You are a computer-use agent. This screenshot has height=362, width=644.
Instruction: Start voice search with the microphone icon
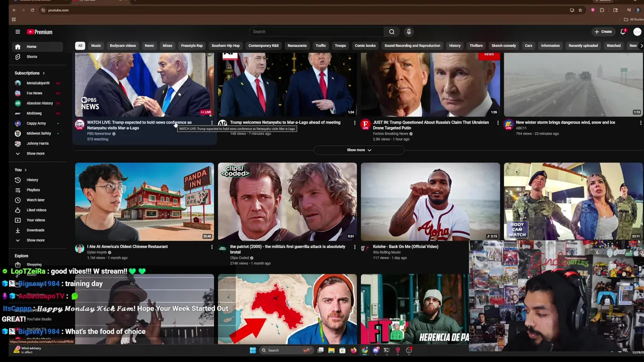(x=409, y=32)
